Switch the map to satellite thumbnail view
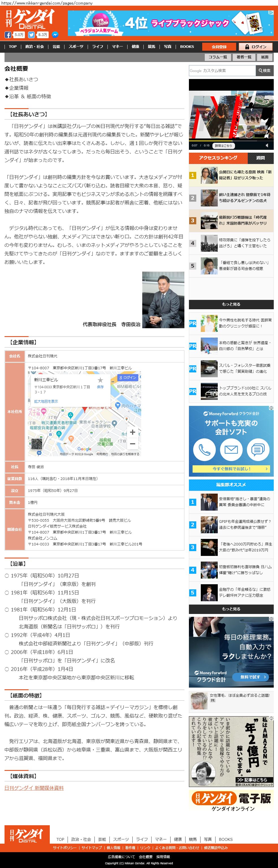 click(x=37, y=444)
